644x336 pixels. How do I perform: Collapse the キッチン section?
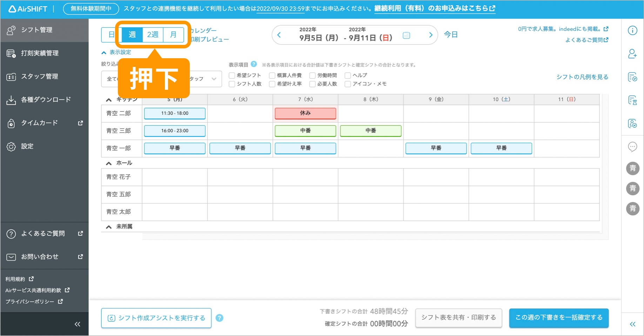[108, 99]
